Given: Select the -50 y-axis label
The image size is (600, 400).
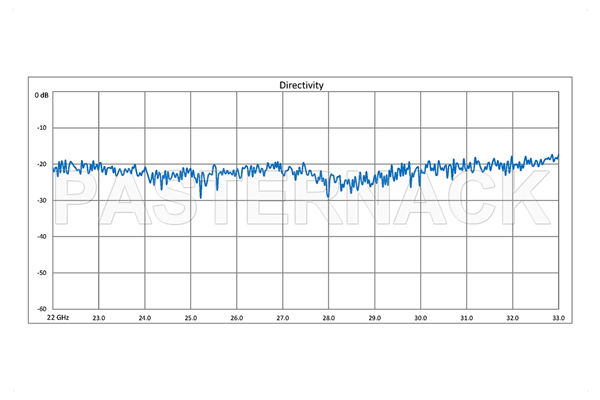Looking at the screenshot, I should point(42,272).
